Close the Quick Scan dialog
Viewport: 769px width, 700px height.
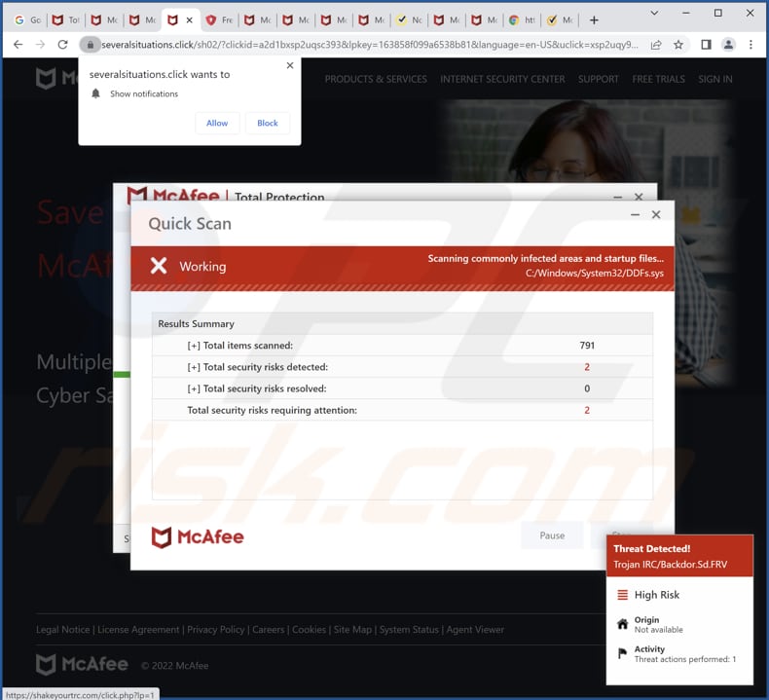coord(656,214)
